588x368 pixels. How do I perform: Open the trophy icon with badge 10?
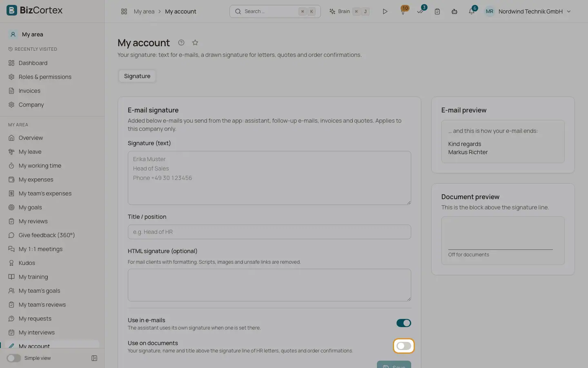pyautogui.click(x=403, y=11)
